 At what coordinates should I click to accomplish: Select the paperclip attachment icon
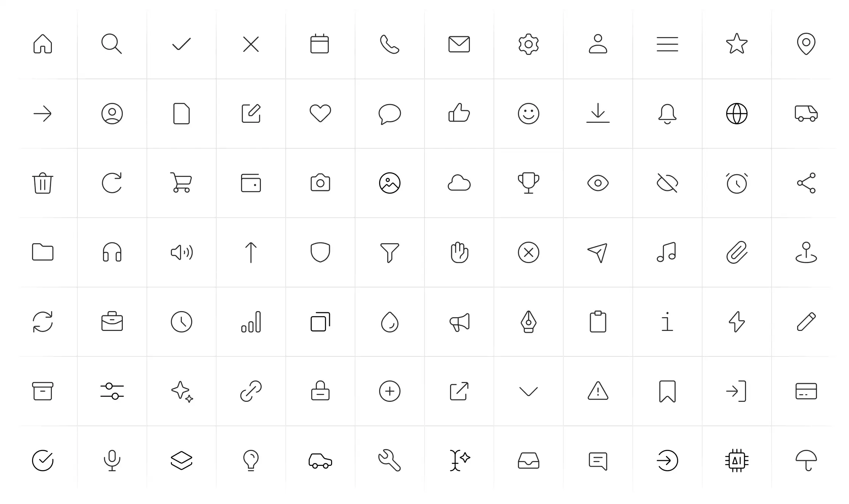(x=736, y=252)
